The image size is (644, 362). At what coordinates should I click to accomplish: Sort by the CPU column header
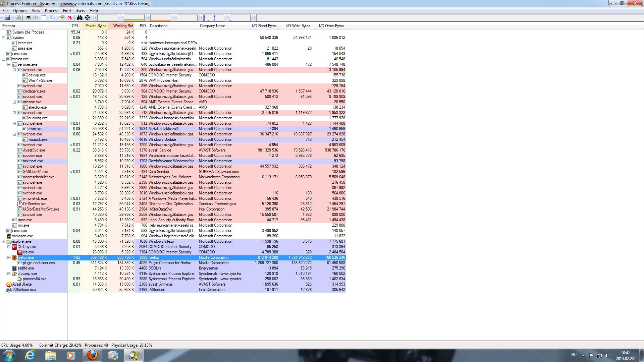pos(74,26)
